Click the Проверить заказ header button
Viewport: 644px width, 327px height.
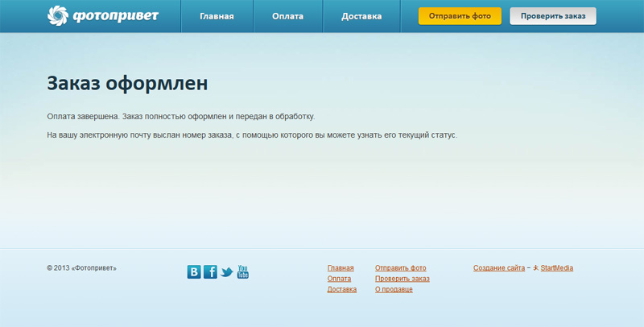click(x=553, y=16)
